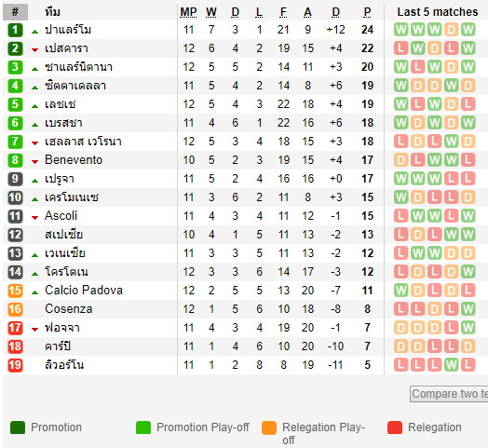
Task: Click the Compare two teams button
Action: [449, 394]
